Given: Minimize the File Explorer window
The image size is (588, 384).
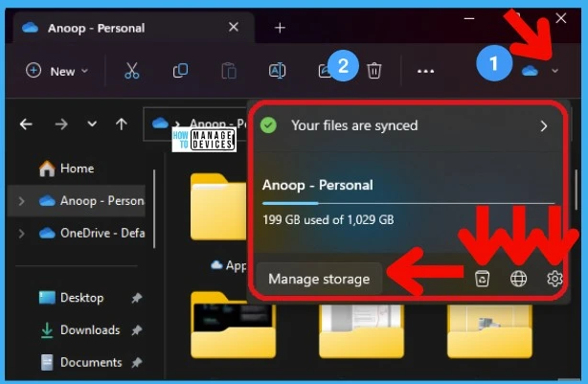Looking at the screenshot, I should [469, 18].
